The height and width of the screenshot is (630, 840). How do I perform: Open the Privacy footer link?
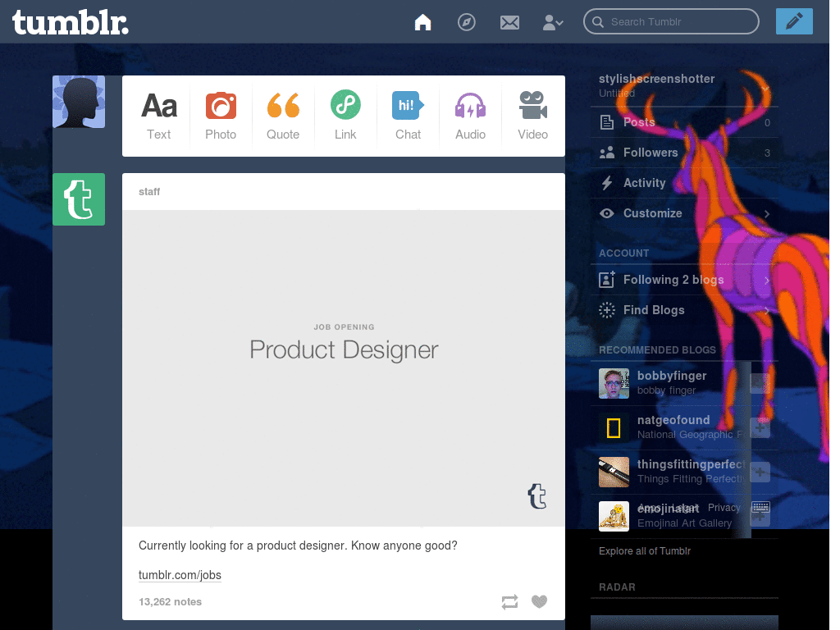pos(724,507)
